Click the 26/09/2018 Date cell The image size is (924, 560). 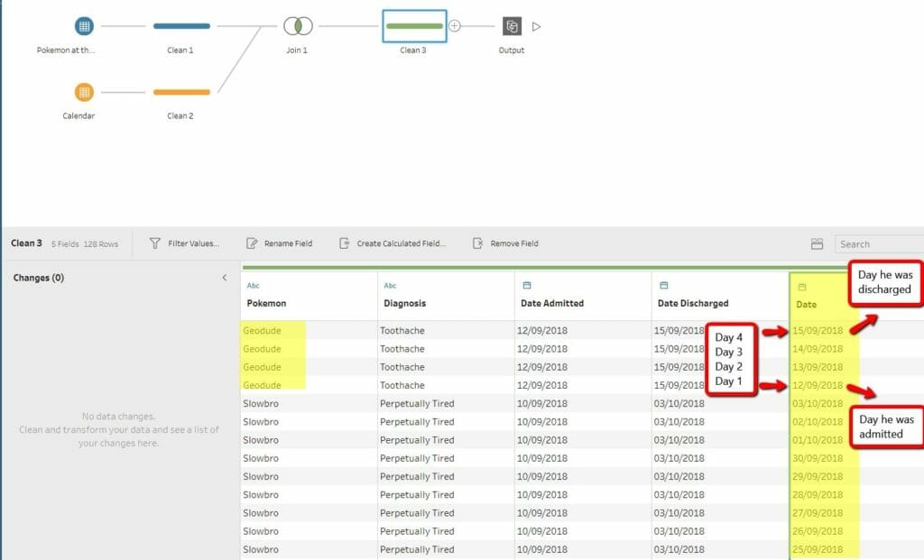818,531
